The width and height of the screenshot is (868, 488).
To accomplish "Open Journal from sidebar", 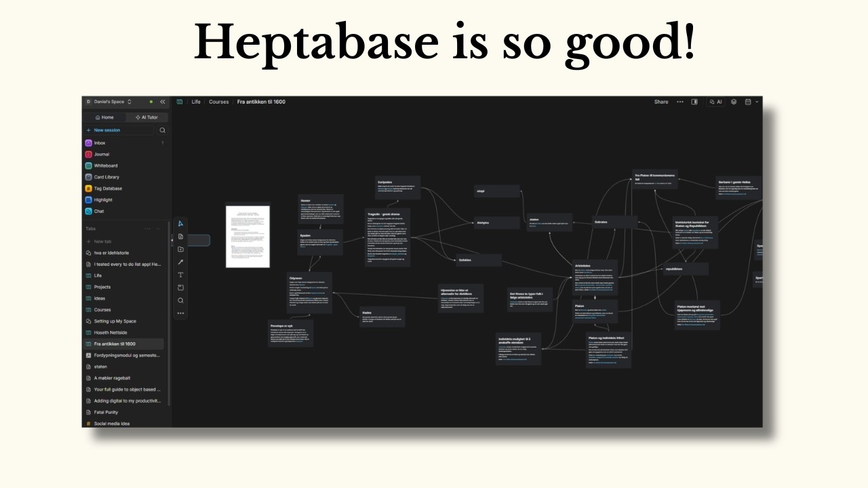I will pyautogui.click(x=125, y=155).
